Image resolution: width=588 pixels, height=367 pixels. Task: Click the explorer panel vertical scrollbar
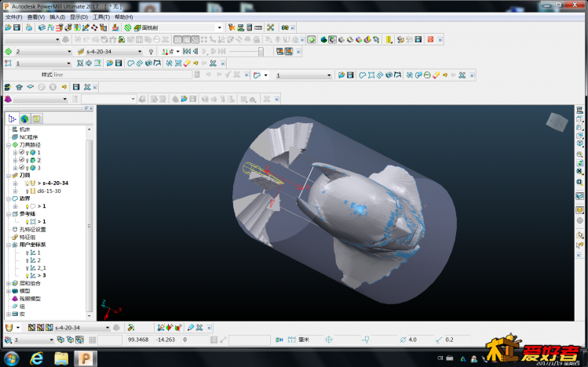click(89, 225)
